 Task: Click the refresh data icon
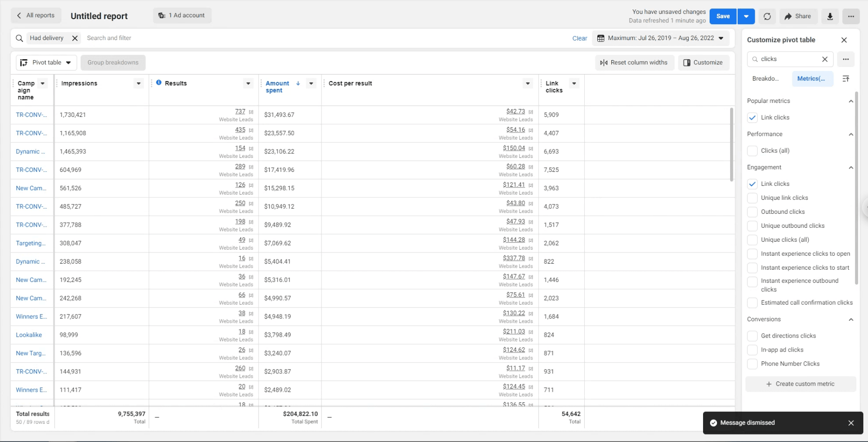[x=767, y=16]
